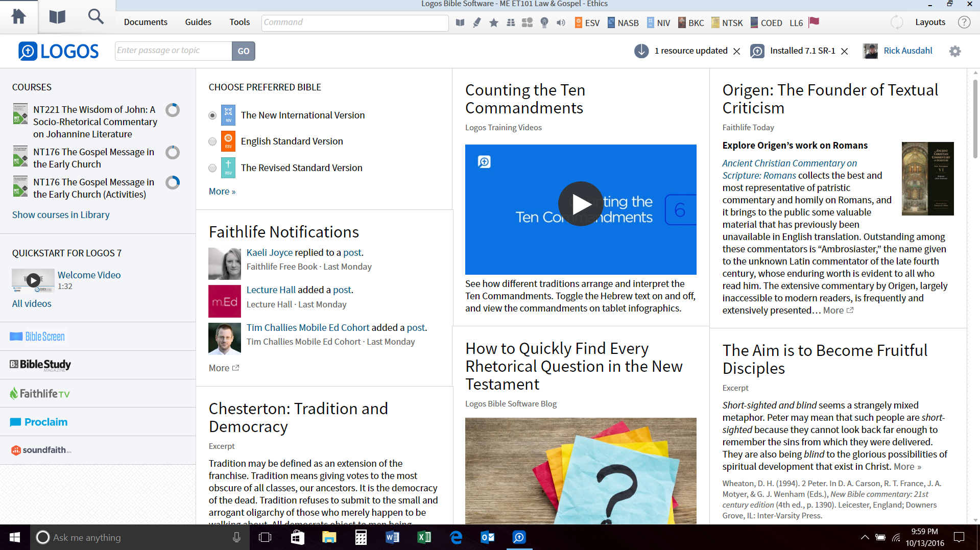Open Microsoft Word from the taskbar
Viewport: 980px width, 550px height.
(x=392, y=537)
